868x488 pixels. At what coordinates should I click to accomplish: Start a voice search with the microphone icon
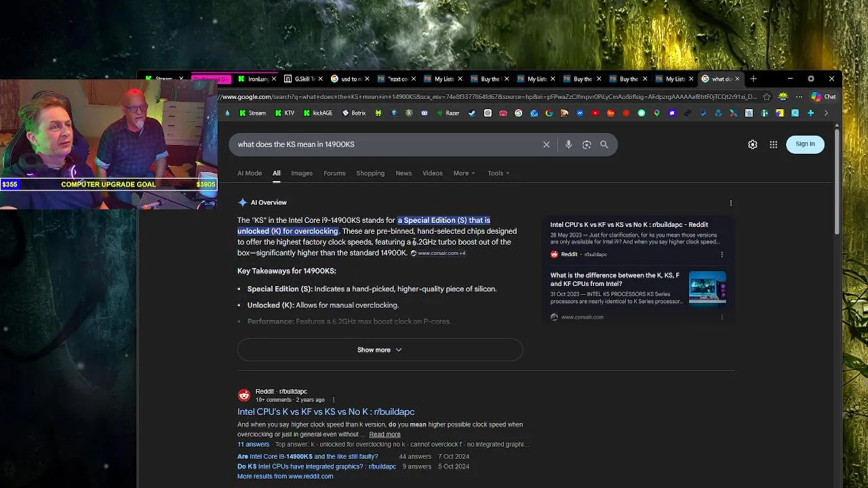(568, 144)
